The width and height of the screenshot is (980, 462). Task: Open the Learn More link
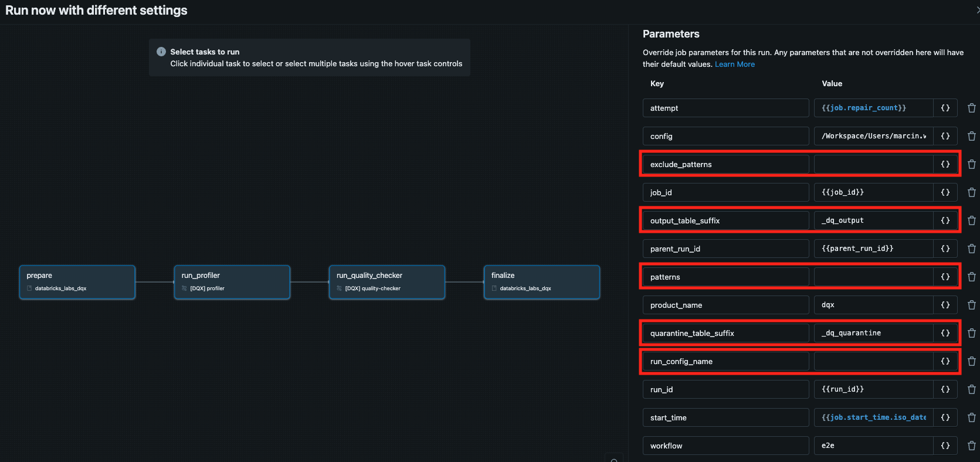pyautogui.click(x=734, y=64)
